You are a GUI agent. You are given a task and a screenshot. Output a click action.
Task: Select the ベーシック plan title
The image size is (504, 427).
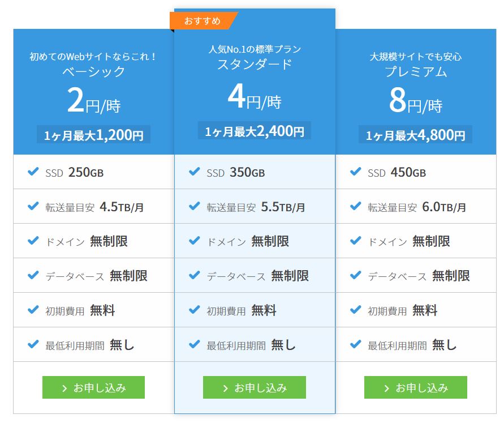point(93,71)
